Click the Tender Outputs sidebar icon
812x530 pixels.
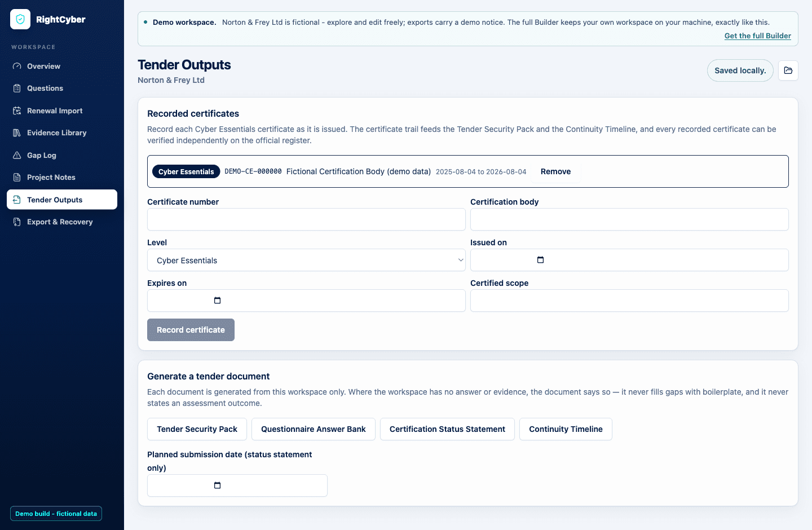[17, 200]
